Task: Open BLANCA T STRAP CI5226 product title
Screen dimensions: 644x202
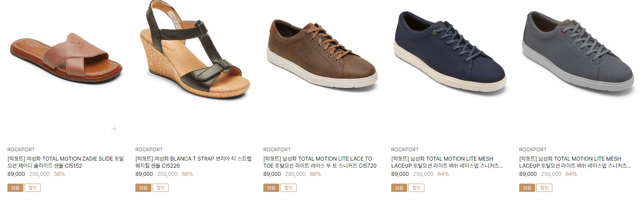Action: 193,162
